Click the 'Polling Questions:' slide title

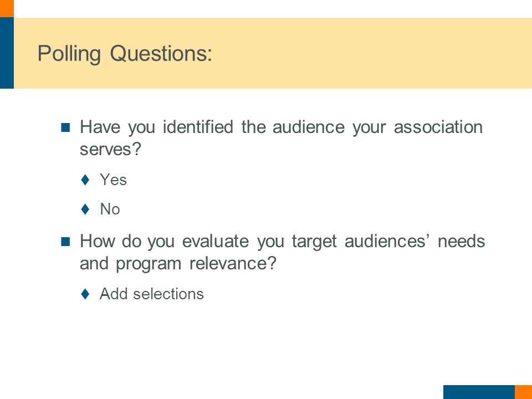125,54
